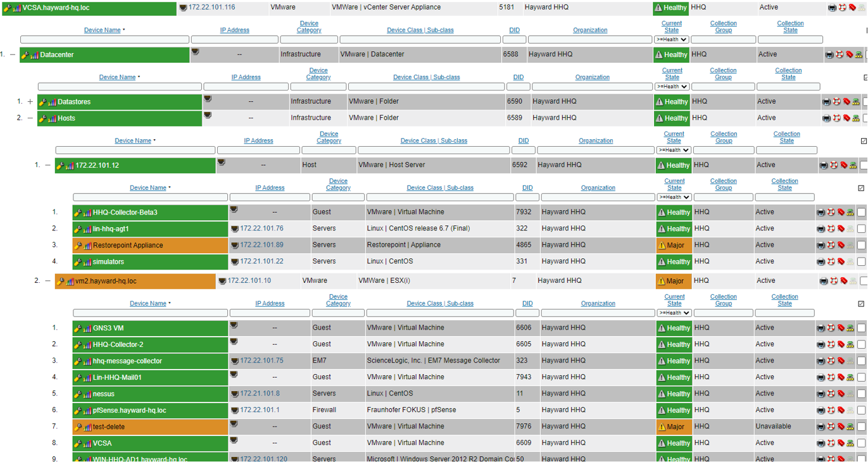The width and height of the screenshot is (868, 462).
Task: Open the 172.22.101.76 IP address link
Action: click(x=261, y=228)
